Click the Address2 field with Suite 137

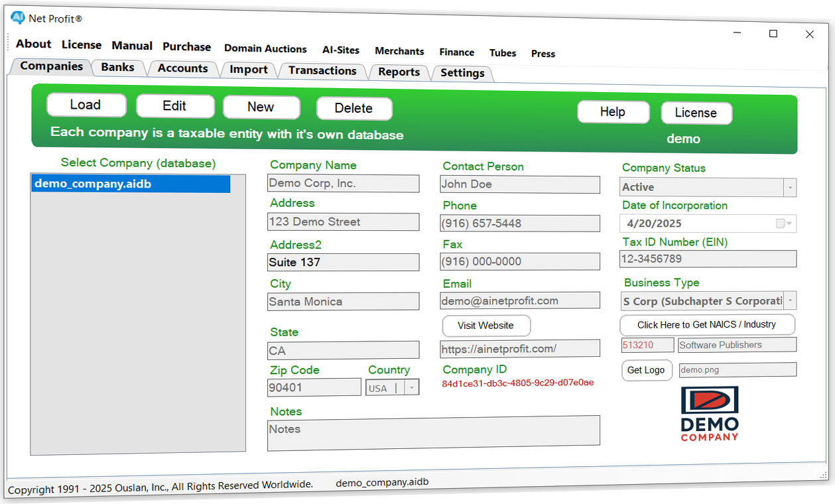343,262
